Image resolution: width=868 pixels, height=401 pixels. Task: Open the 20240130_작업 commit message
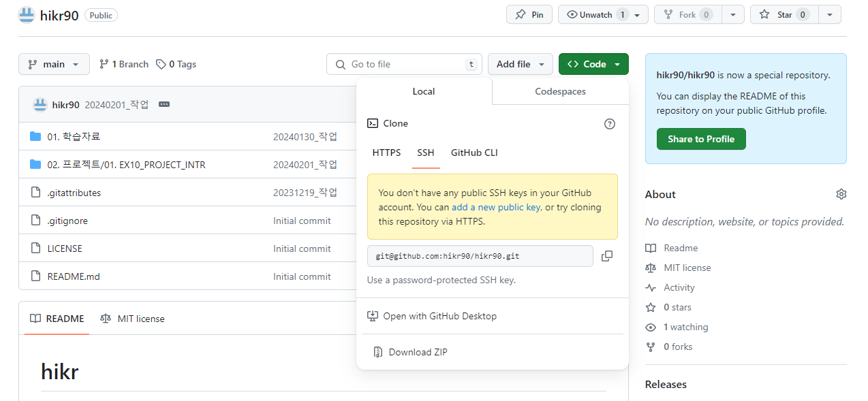point(305,137)
